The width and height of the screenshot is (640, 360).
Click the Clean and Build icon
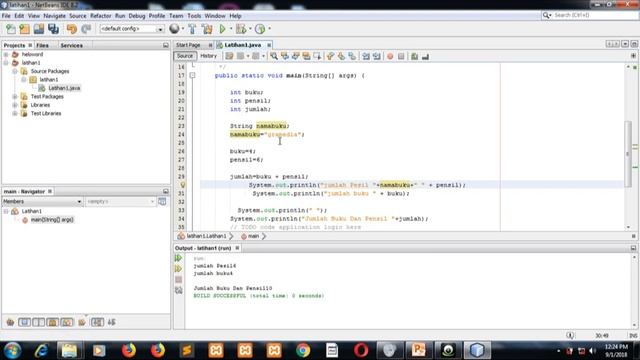tap(207, 29)
